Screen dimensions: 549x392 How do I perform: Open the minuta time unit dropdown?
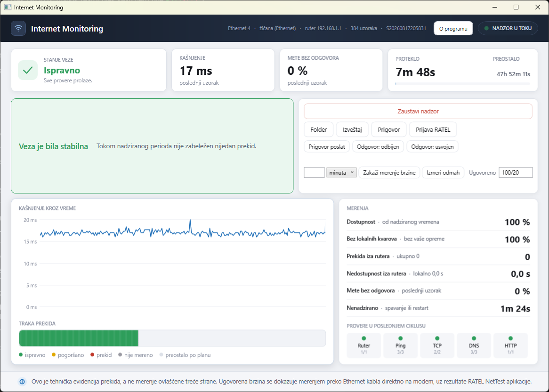coord(341,173)
